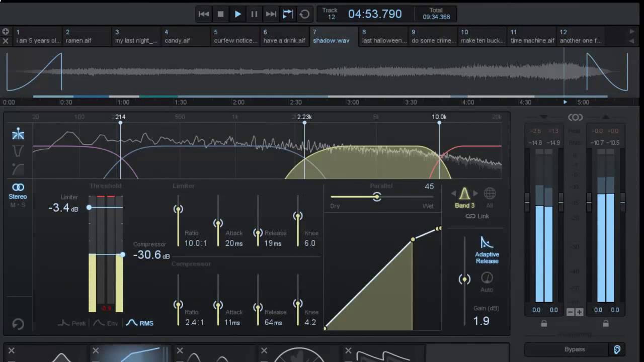Viewport: 644px width, 362px height.
Task: Reset the module with circular arrow icon
Action: tap(18, 324)
